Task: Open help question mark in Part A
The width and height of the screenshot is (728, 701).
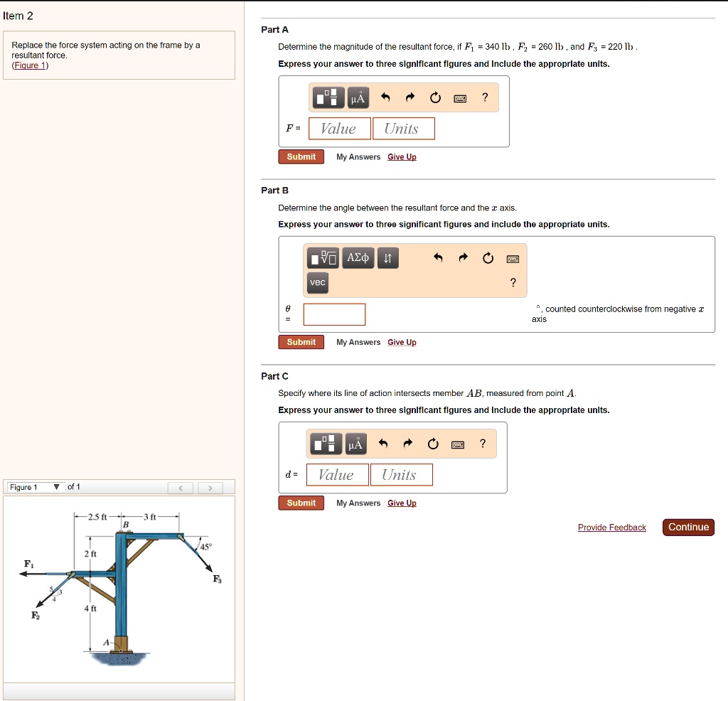Action: pos(485,97)
